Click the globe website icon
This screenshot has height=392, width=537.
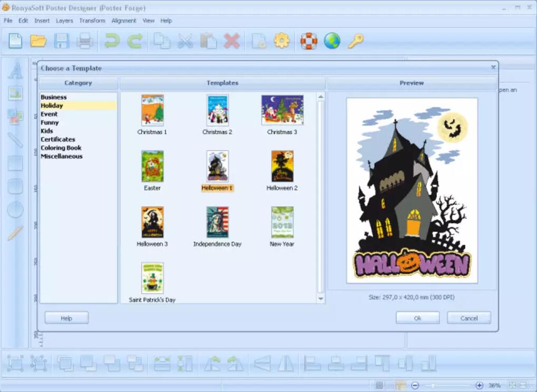pyautogui.click(x=332, y=41)
